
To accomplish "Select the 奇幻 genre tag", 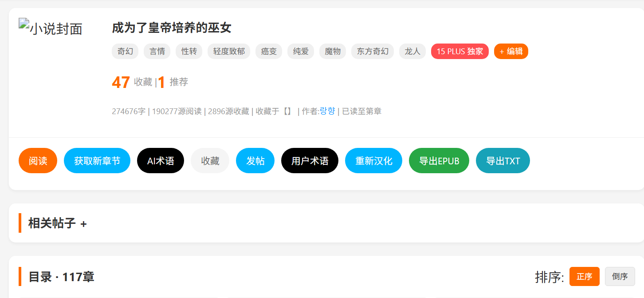I will click(125, 52).
